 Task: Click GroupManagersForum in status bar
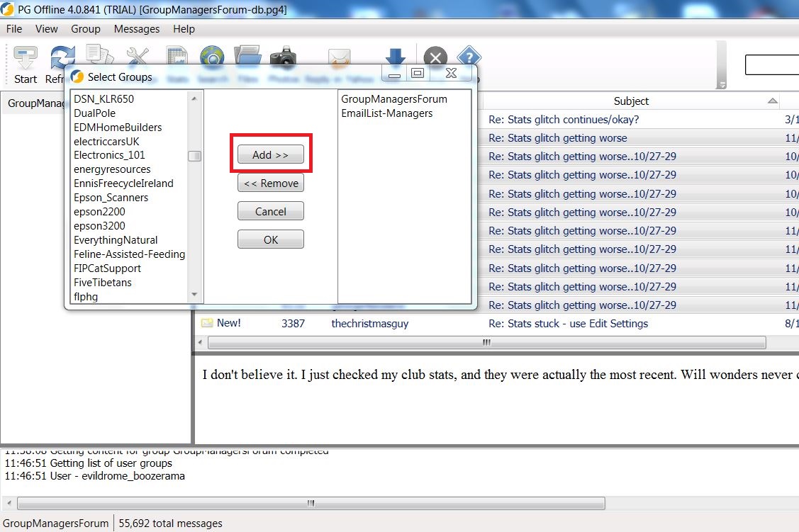[55, 523]
